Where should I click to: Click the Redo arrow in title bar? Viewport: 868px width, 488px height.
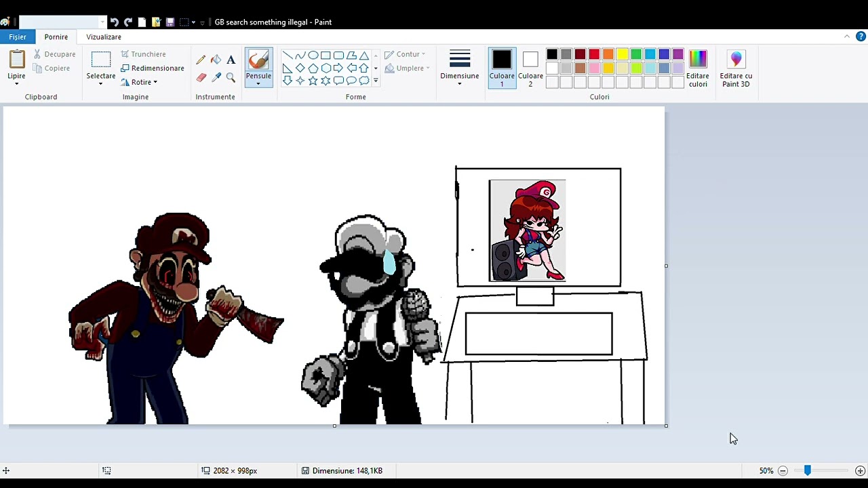pyautogui.click(x=127, y=22)
